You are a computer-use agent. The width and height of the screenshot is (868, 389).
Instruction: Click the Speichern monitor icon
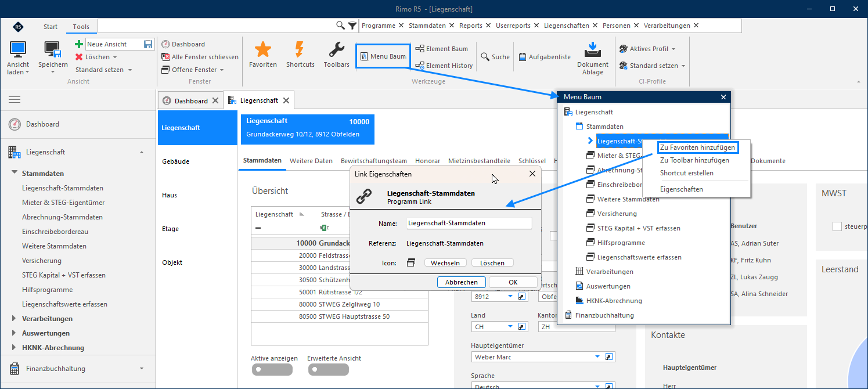(x=53, y=50)
